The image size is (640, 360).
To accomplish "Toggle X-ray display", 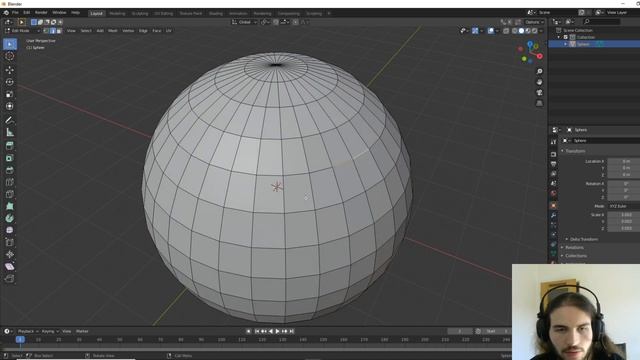I will tap(506, 31).
